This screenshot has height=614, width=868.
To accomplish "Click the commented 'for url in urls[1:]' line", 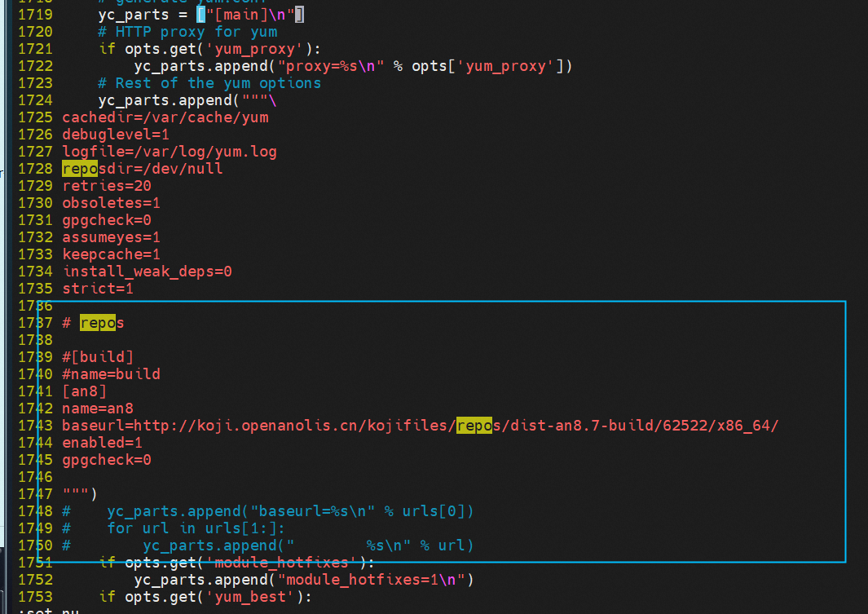I will 196,528.
